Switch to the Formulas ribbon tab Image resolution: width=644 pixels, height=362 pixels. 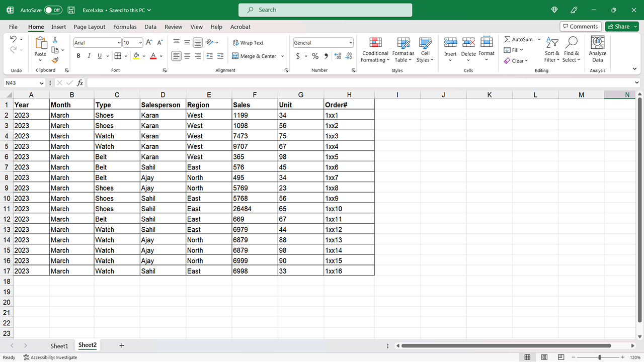pos(125,27)
